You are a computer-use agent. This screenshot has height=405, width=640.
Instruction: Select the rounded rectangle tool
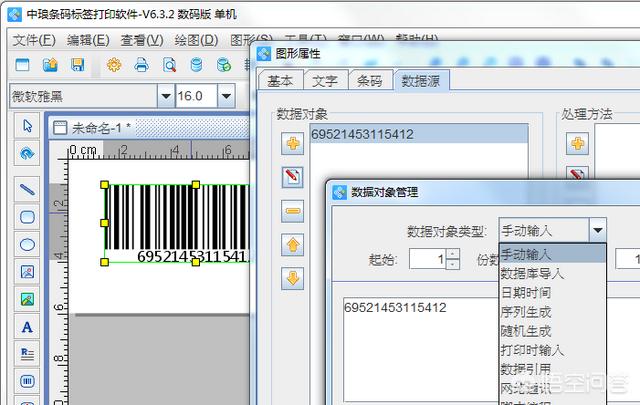coord(27,217)
